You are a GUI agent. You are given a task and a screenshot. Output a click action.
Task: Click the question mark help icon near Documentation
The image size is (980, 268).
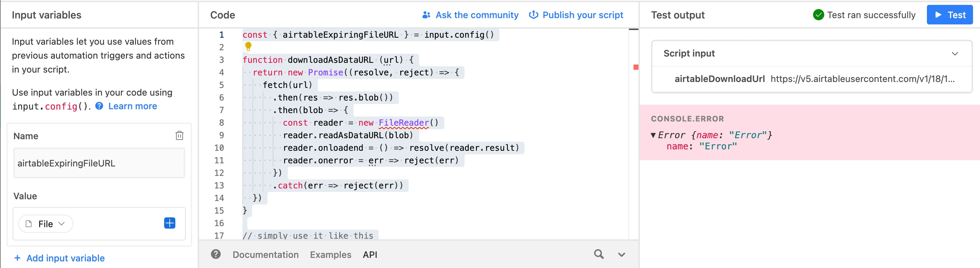tap(216, 254)
